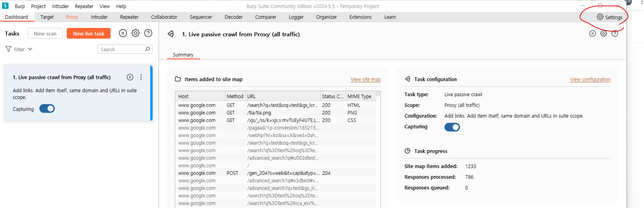Switch to the Collaborator tab
644x208 pixels.
coord(164,17)
